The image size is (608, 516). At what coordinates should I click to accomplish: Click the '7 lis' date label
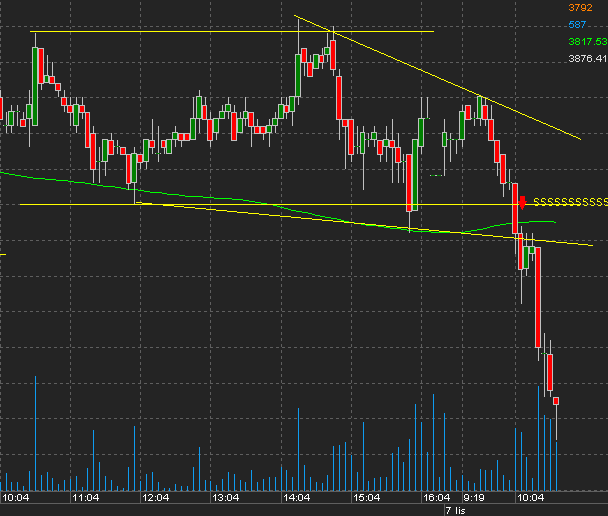click(455, 511)
